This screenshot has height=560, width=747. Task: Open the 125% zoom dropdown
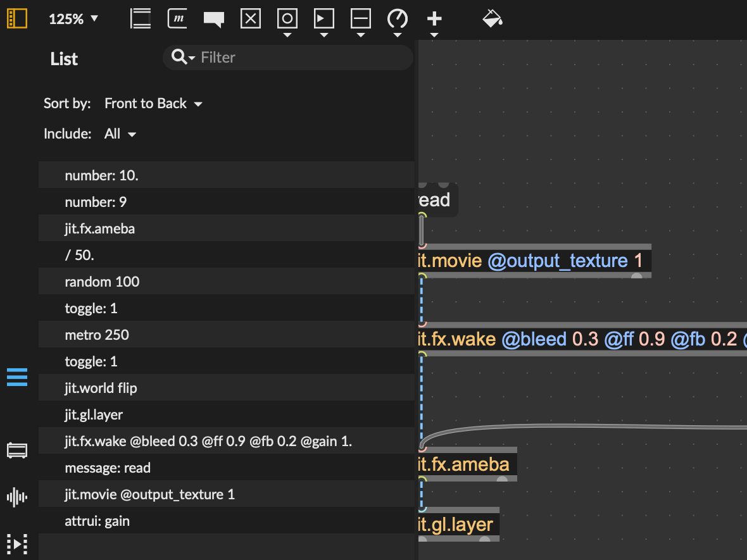coord(73,19)
